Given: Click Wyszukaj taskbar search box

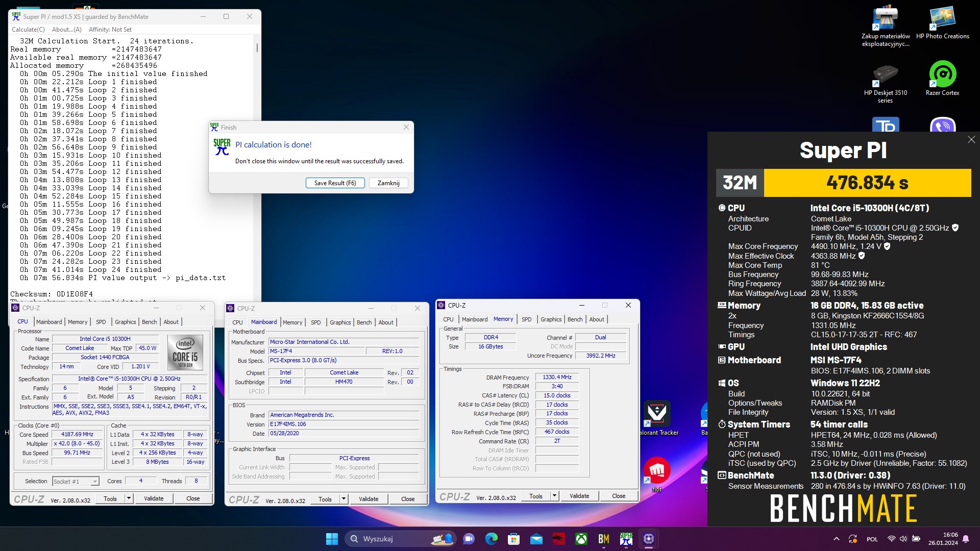Looking at the screenshot, I should tap(401, 539).
